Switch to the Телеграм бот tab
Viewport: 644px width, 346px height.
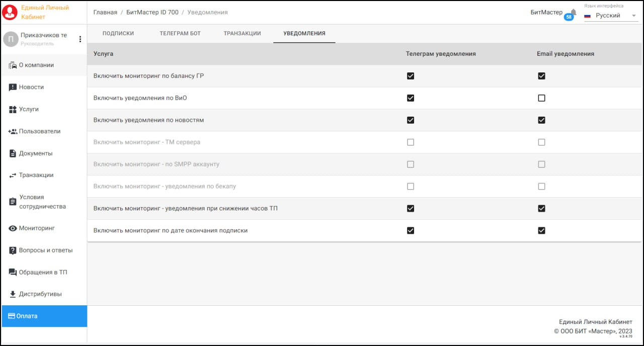coord(180,34)
